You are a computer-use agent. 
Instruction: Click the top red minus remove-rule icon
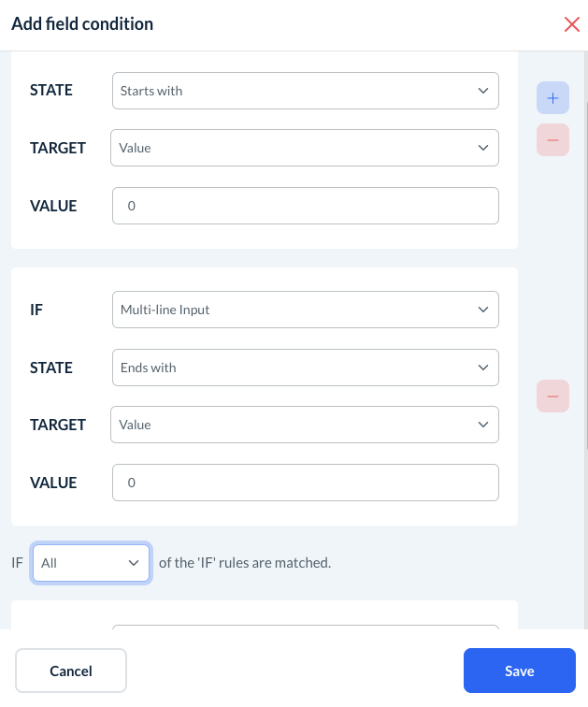[552, 140]
